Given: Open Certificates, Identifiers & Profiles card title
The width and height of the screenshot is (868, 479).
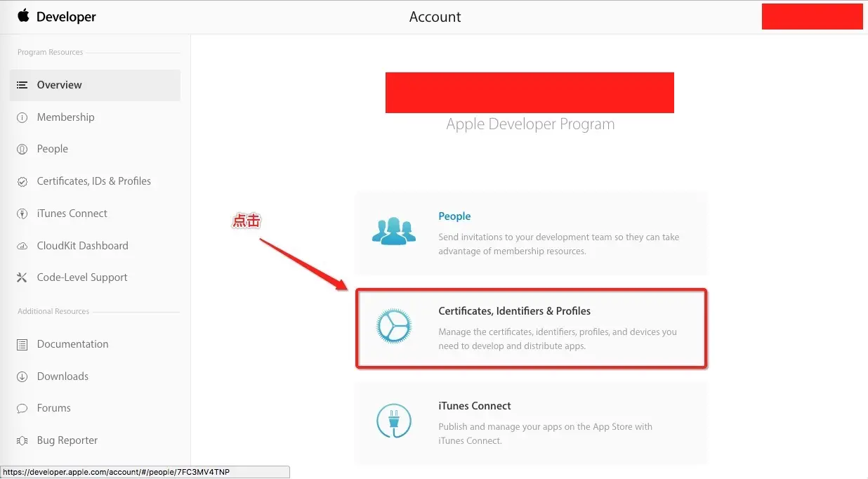Looking at the screenshot, I should (514, 311).
